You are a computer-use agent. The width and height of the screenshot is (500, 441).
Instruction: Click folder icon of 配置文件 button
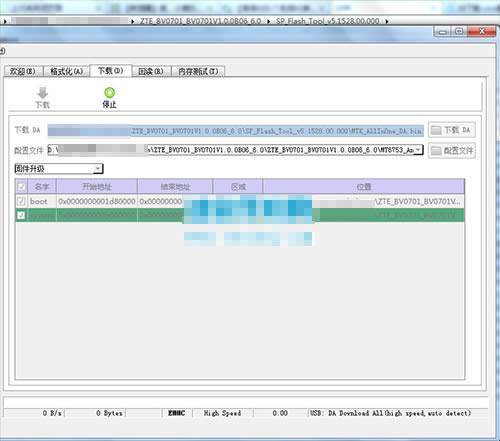click(436, 151)
